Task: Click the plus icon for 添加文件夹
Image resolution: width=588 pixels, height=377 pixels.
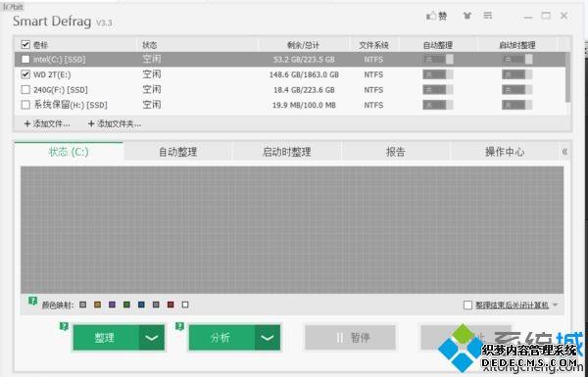Action: point(91,123)
